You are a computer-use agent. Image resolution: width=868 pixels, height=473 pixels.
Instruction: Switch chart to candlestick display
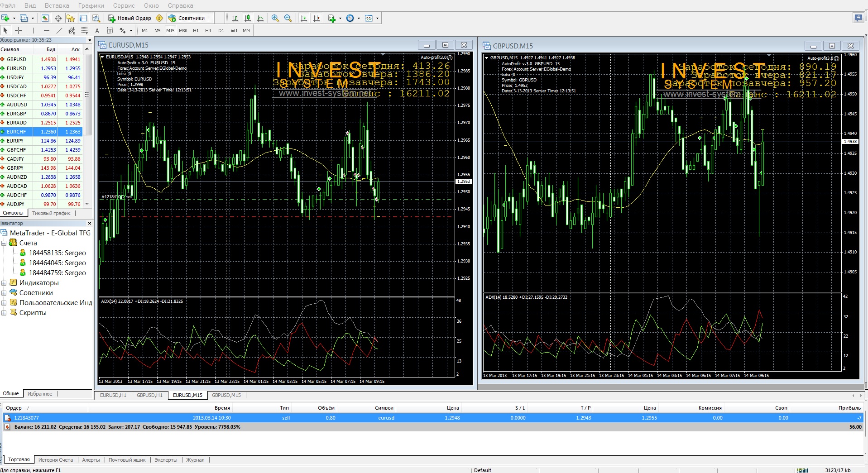click(247, 18)
